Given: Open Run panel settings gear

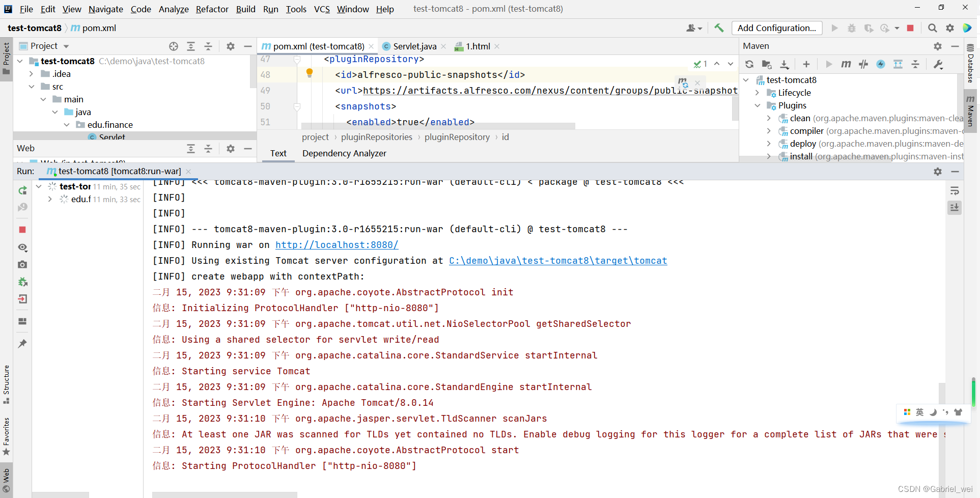Looking at the screenshot, I should coord(938,172).
